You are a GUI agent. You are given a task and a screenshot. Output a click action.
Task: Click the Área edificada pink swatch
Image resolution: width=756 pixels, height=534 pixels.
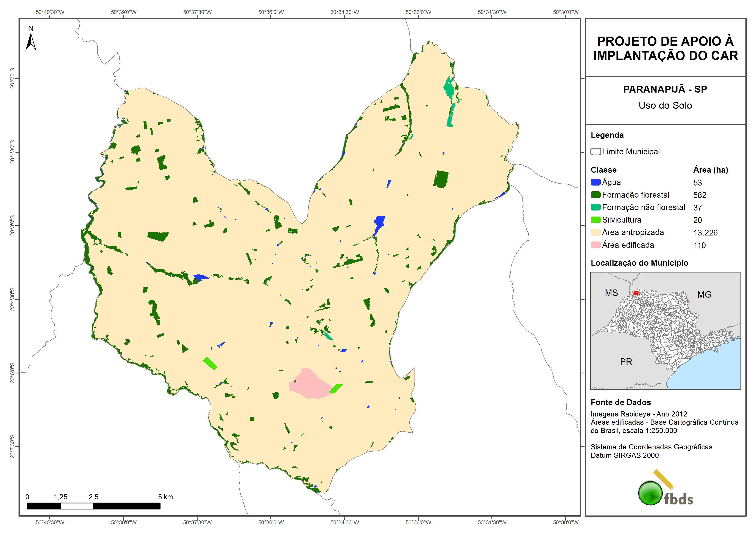tap(595, 245)
